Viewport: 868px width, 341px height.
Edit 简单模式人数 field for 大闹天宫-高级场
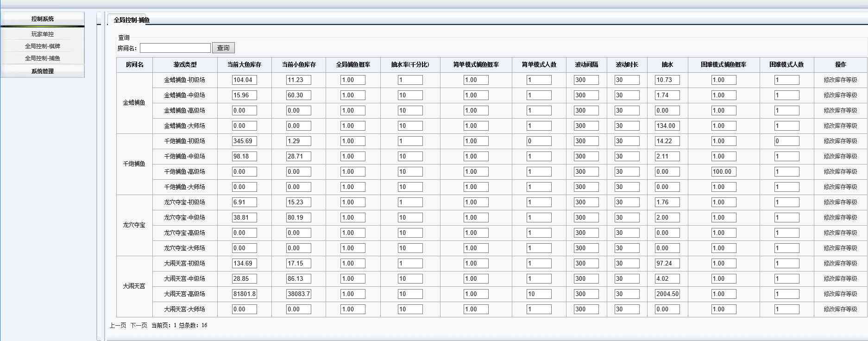point(539,294)
